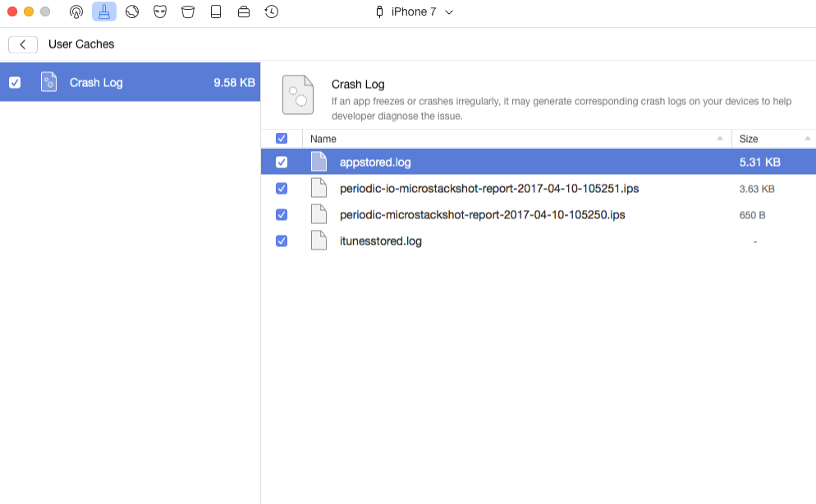
Task: Click file icon of periodic-microstackshot-report 105250
Action: (x=319, y=214)
